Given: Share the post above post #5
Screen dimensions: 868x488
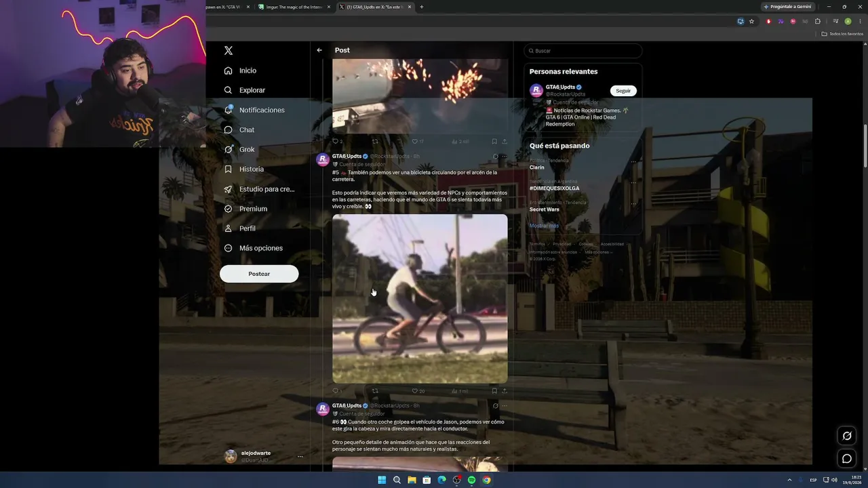Looking at the screenshot, I should pos(505,142).
